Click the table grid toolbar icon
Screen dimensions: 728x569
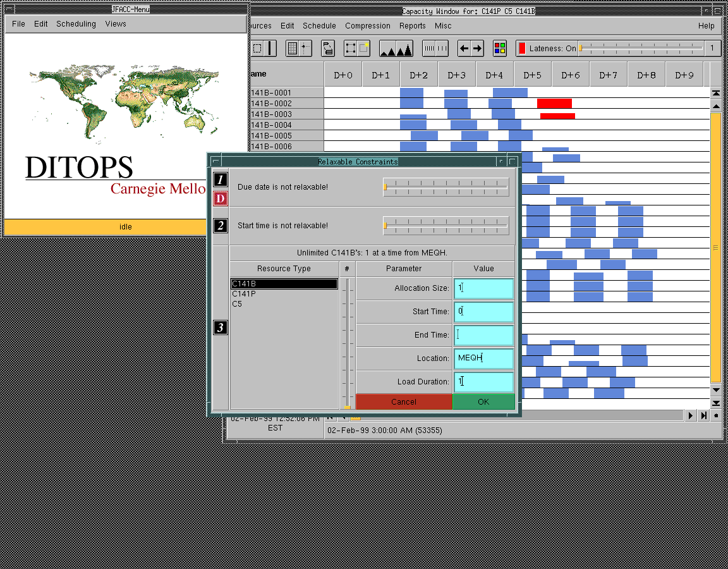(298, 49)
